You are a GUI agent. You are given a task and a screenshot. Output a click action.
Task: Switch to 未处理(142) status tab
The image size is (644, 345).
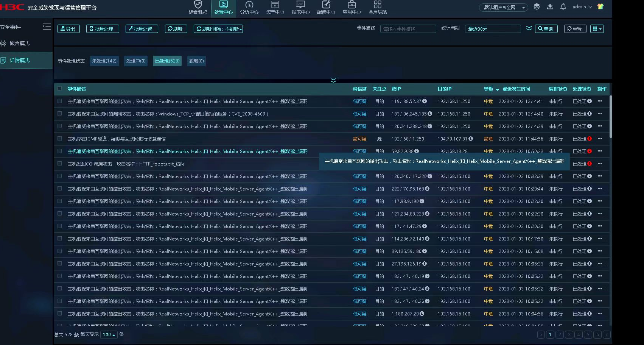(x=104, y=61)
